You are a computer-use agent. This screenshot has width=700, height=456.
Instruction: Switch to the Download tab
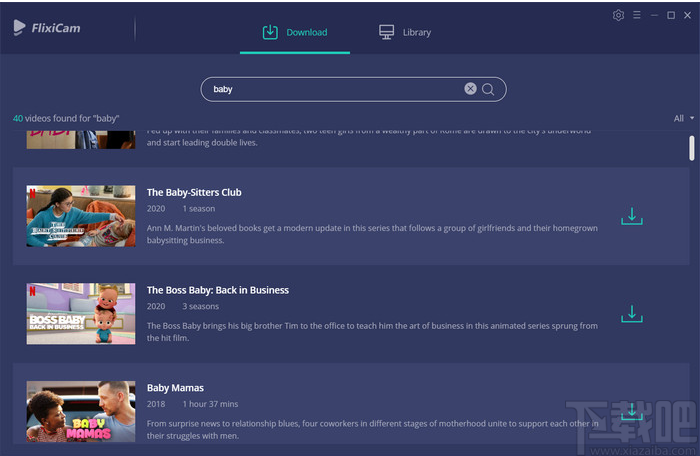[295, 32]
